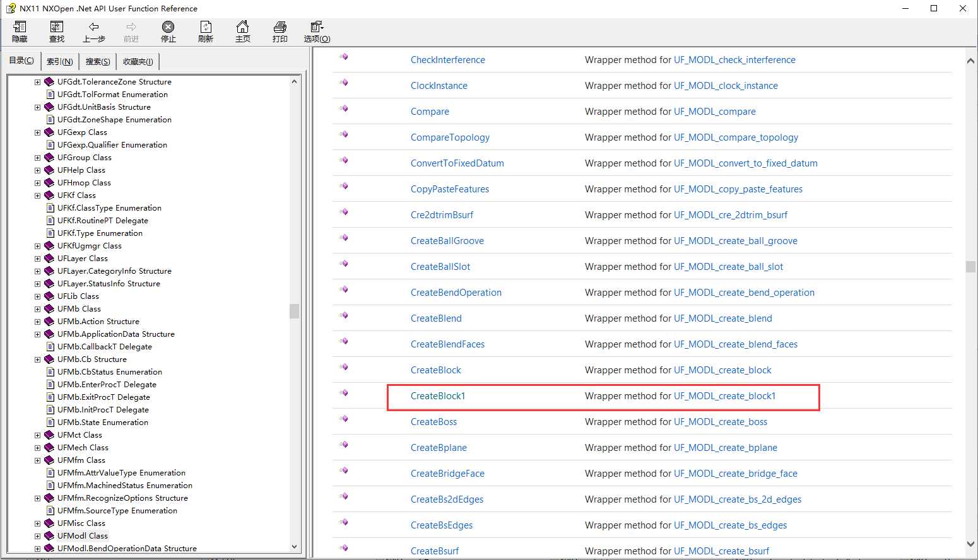
Task: Open the UF_MODL_create_ball_groove link
Action: (x=736, y=241)
